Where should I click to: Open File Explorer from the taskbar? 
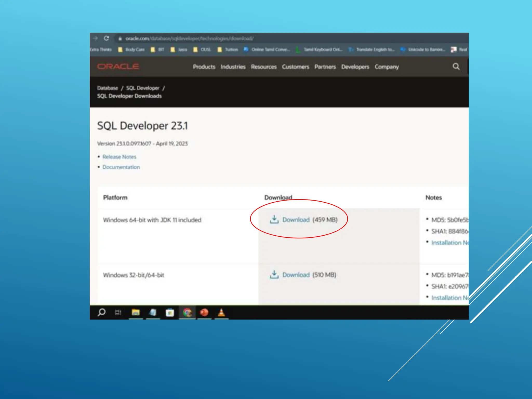coord(136,312)
